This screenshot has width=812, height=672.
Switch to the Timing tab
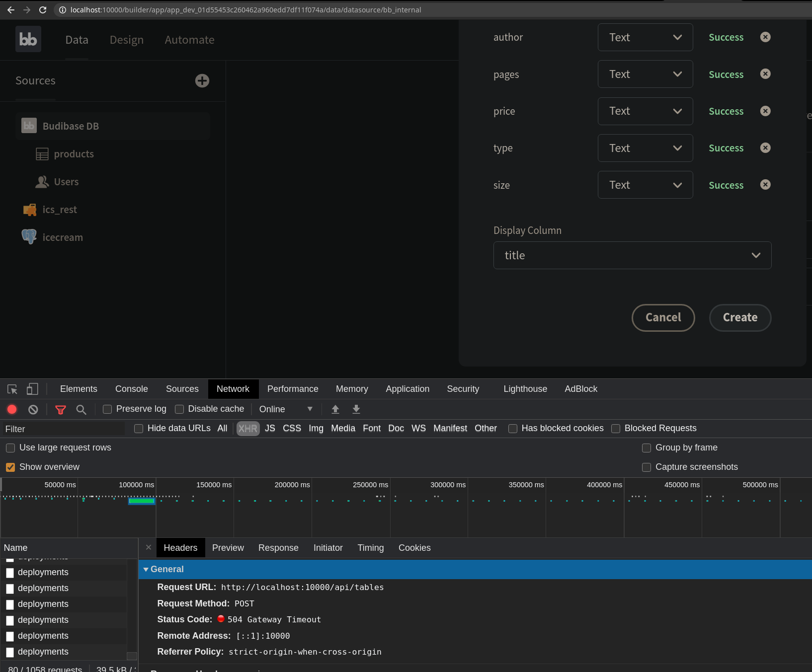(371, 548)
